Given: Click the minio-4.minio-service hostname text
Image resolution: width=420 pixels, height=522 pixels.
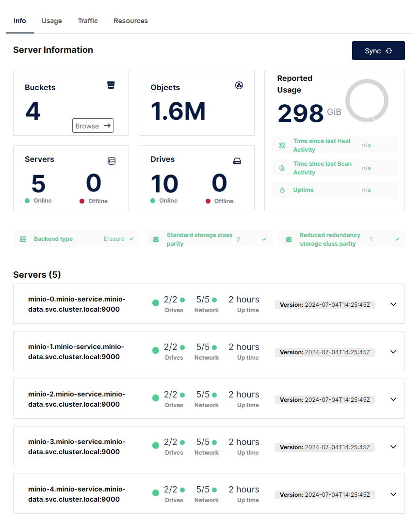Looking at the screenshot, I should [x=77, y=494].
